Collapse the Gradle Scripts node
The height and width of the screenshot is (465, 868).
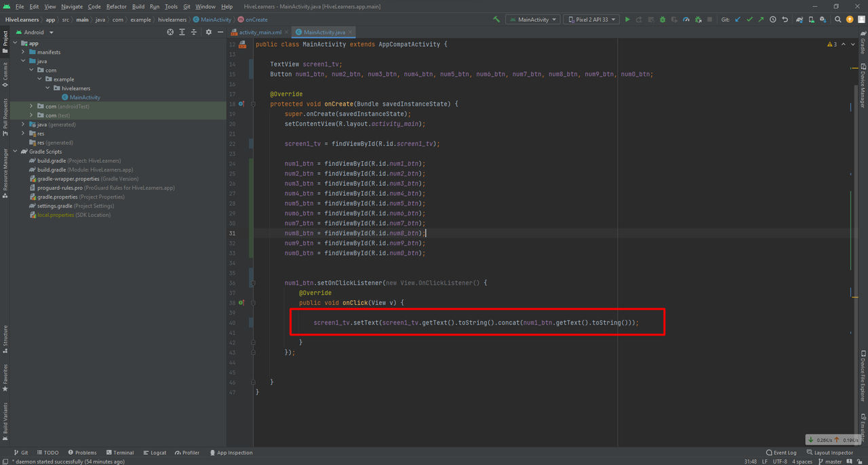click(x=14, y=152)
